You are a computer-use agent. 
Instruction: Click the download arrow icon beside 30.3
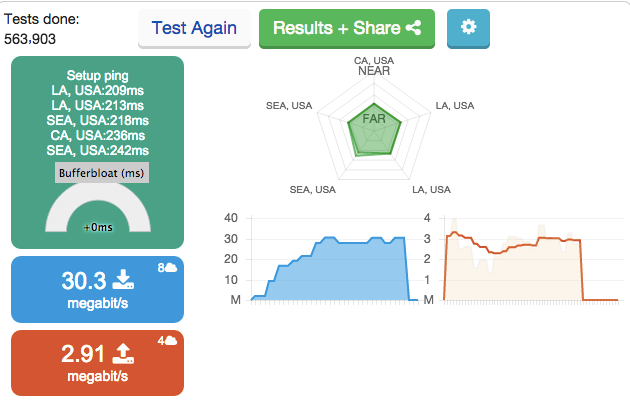(x=123, y=280)
